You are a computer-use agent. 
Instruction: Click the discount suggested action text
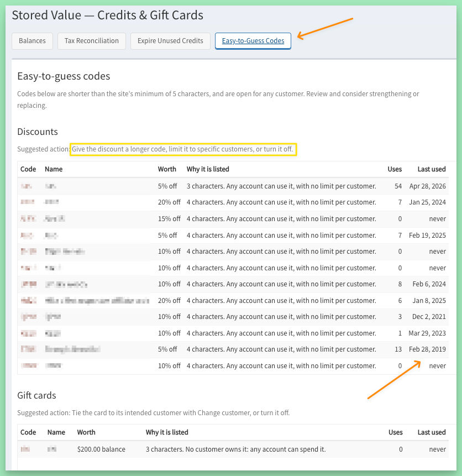click(155, 149)
